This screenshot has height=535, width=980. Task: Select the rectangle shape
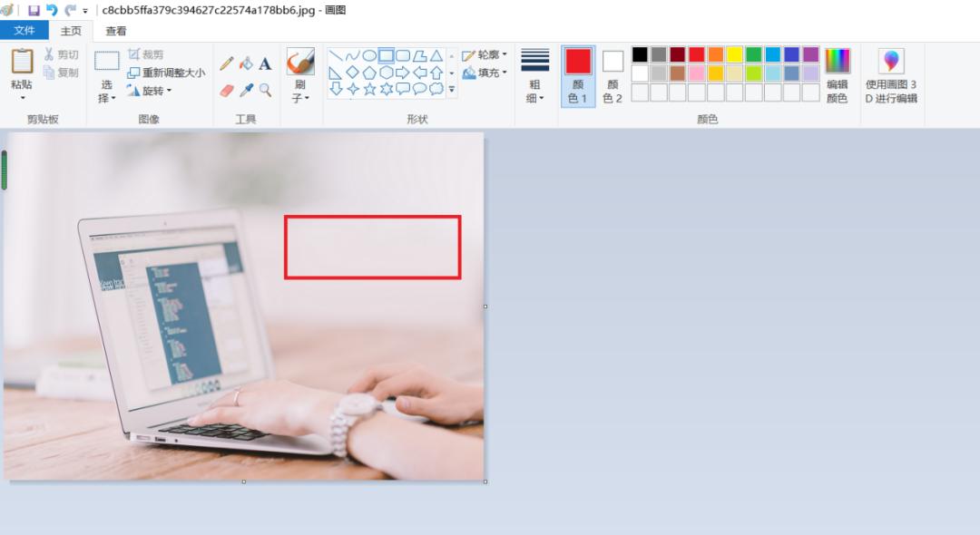click(387, 55)
